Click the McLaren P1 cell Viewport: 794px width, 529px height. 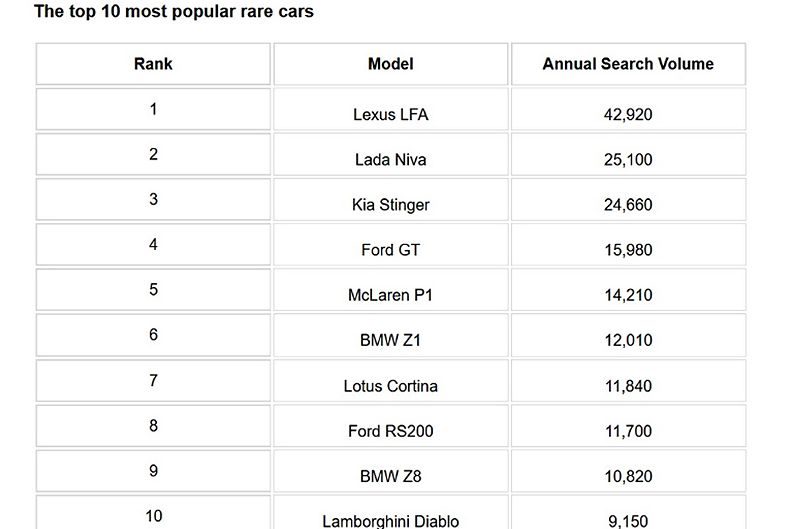point(390,295)
